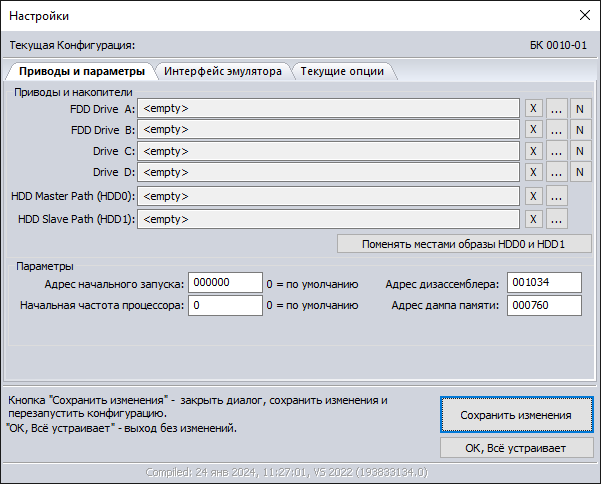Browse for FDD Drive B image file
Image resolution: width=601 pixels, height=484 pixels.
click(557, 130)
